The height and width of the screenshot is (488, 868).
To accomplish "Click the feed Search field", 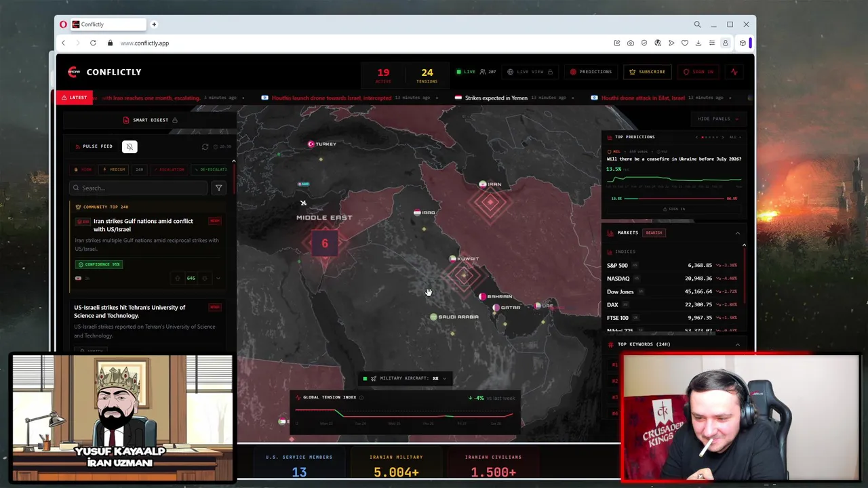I will tap(139, 188).
